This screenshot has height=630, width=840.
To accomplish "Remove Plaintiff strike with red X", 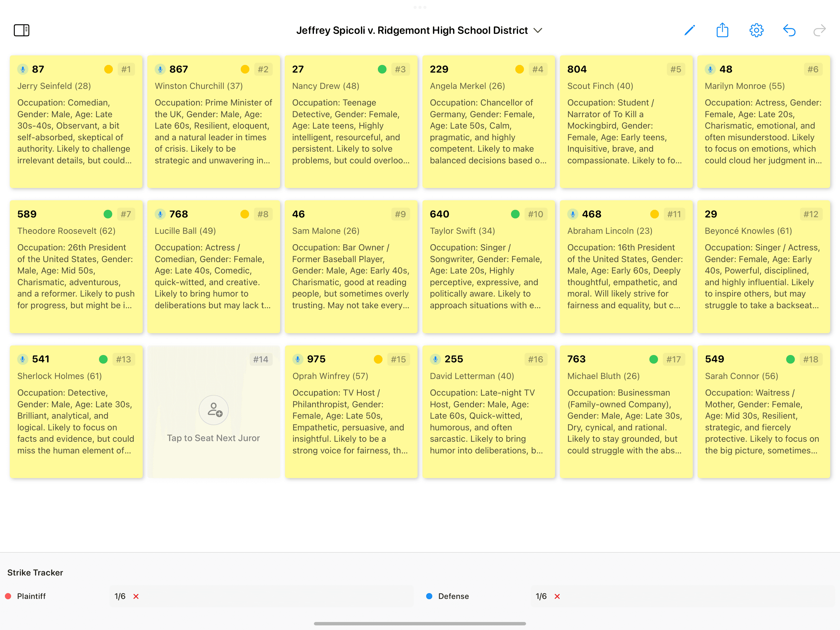I will coord(136,596).
